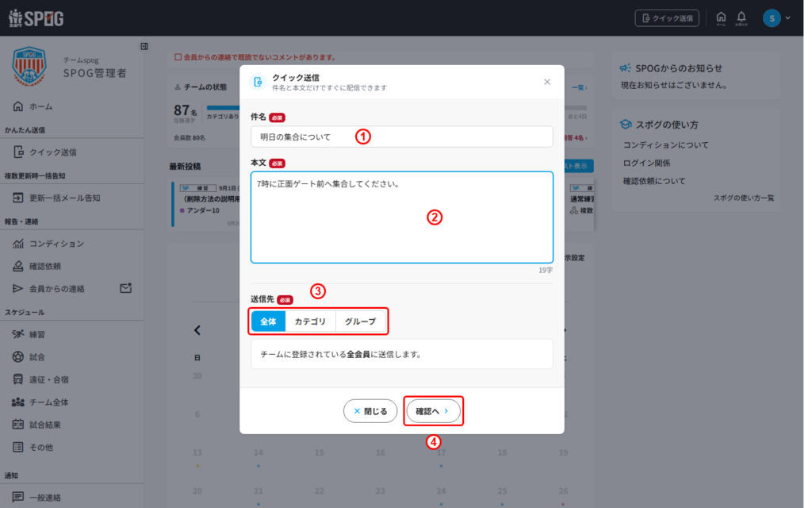Click the 閉じる button

370,411
